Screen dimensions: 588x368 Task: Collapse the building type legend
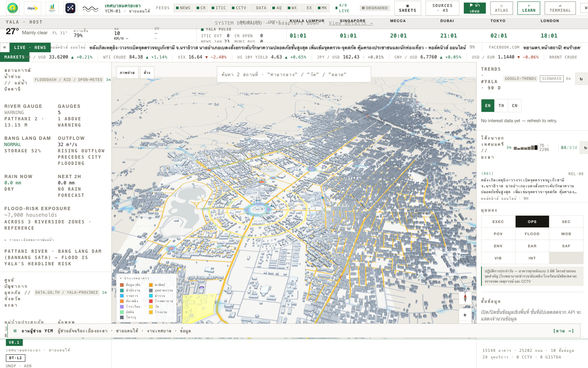point(135,278)
